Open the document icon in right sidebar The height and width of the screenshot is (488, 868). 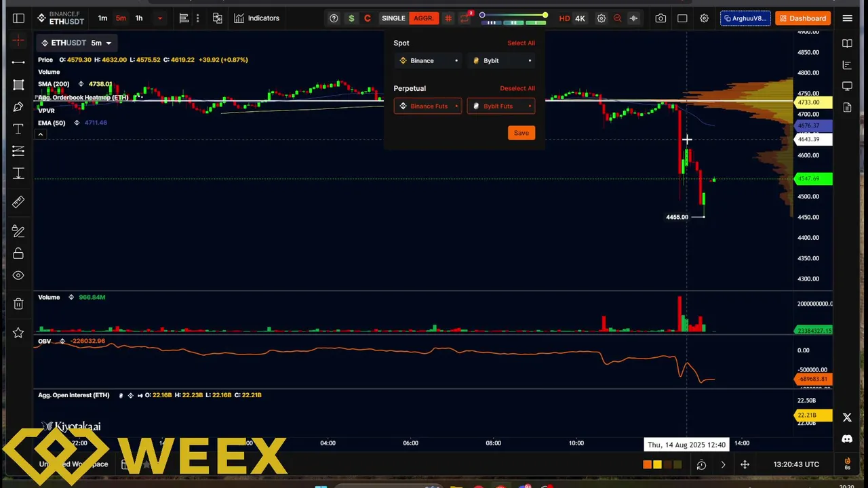click(x=847, y=107)
